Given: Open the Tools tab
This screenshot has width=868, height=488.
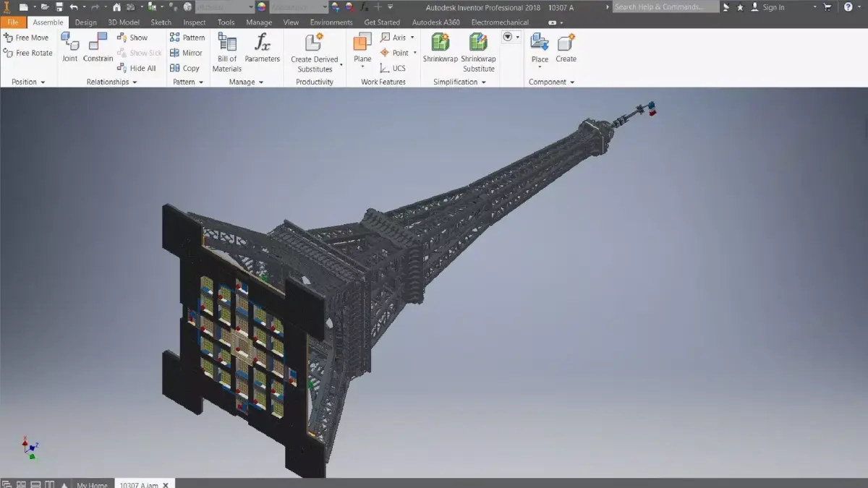Looking at the screenshot, I should [226, 22].
